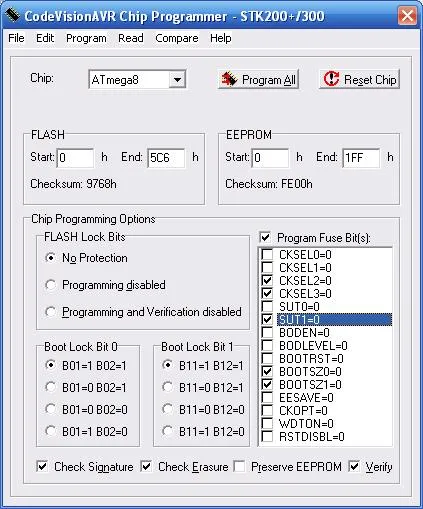Open the Program menu

click(x=86, y=38)
